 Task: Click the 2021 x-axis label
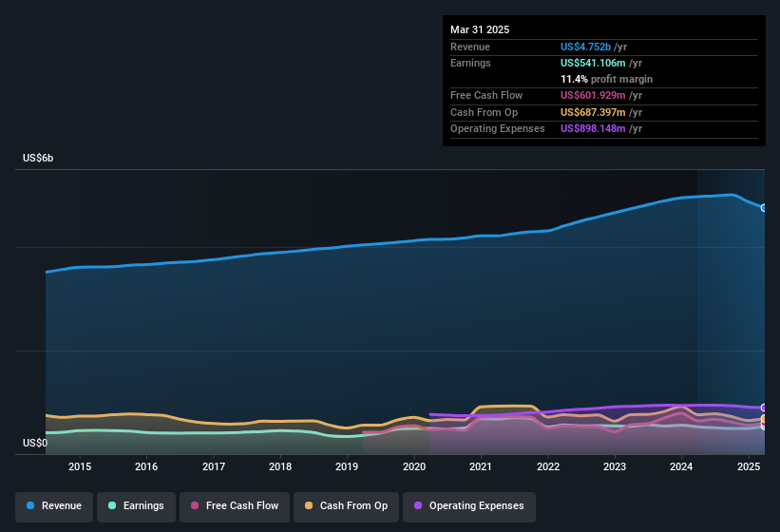481,466
